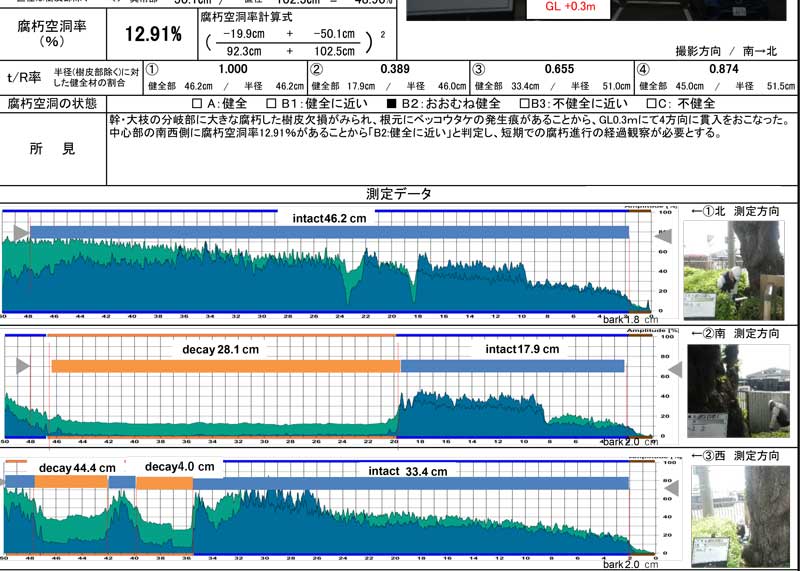The image size is (800, 571).
Task: Check the B1:健全に近い checkbox
Action: (x=272, y=104)
